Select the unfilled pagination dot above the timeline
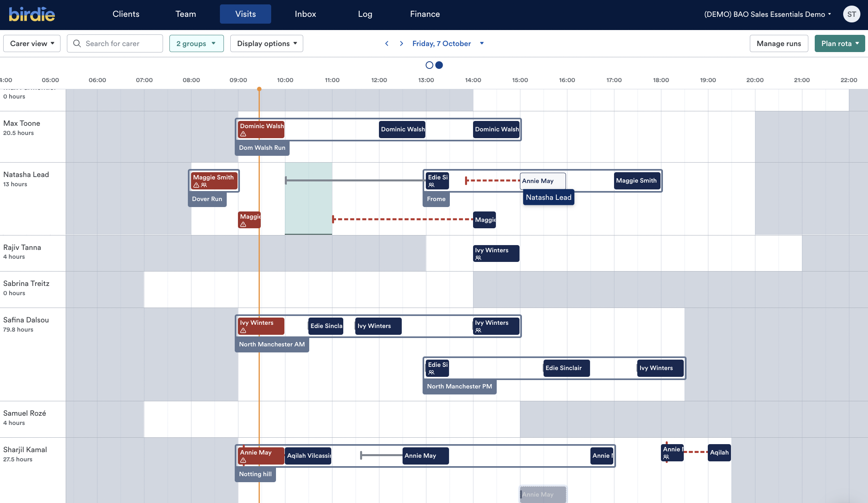Screen dimensions: 868x503 tap(429, 65)
